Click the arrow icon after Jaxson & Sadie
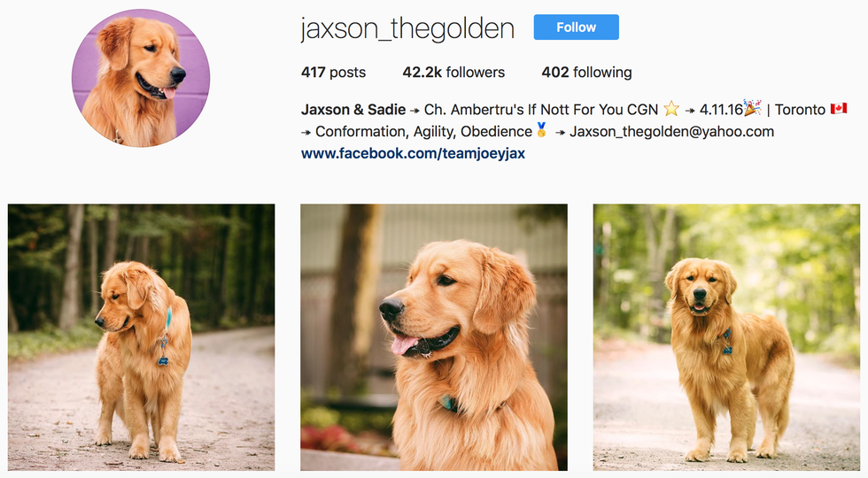The width and height of the screenshot is (868, 478). click(x=415, y=110)
